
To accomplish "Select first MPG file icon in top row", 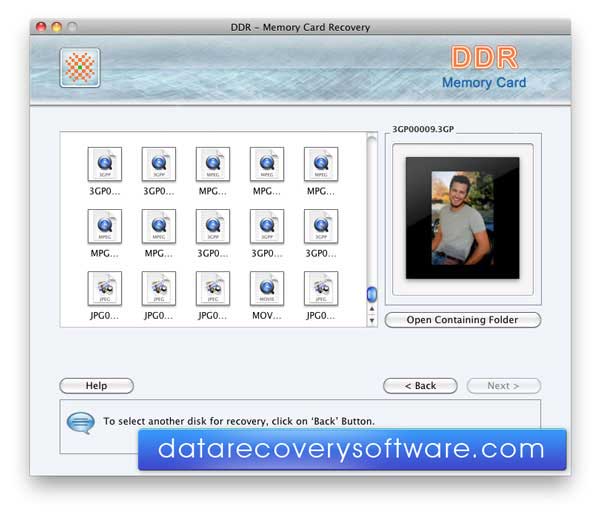I will coord(213,164).
